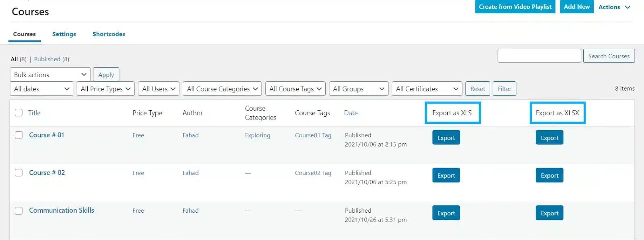Image resolution: width=644 pixels, height=240 pixels.
Task: Click the Filter button
Action: point(504,89)
